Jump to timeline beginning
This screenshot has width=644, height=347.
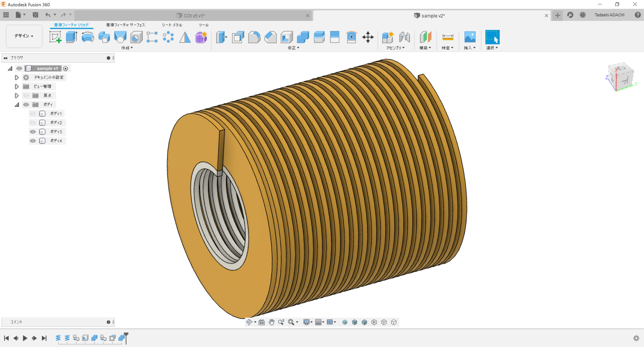point(7,338)
